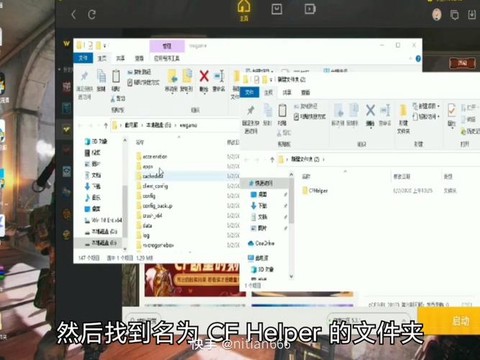Click 此电脑 in wegame address bar
480x360 pixels.
point(131,125)
